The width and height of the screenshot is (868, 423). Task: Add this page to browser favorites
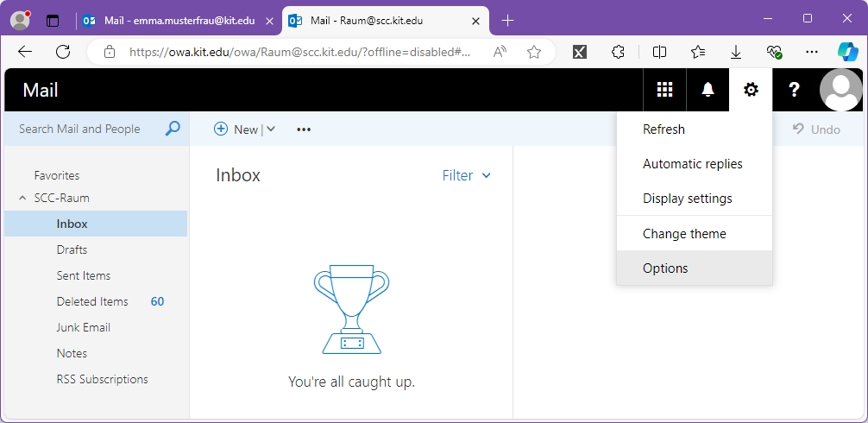pyautogui.click(x=534, y=52)
